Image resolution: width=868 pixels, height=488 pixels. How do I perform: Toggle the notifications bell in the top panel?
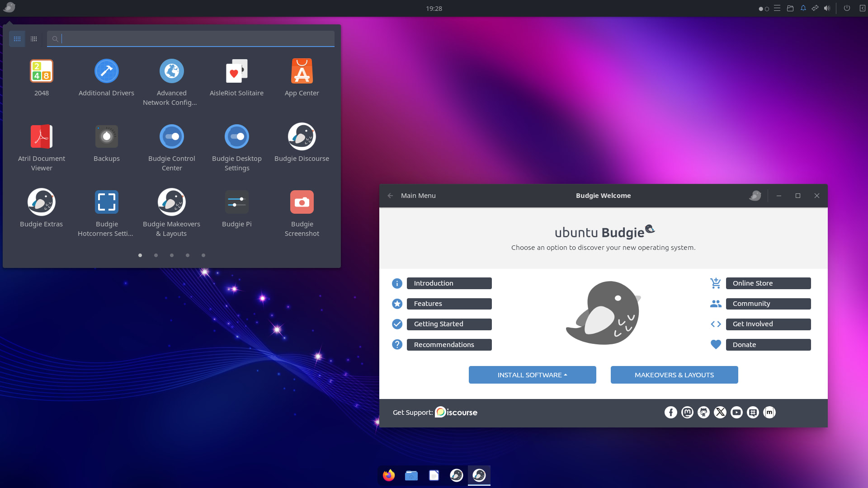803,8
